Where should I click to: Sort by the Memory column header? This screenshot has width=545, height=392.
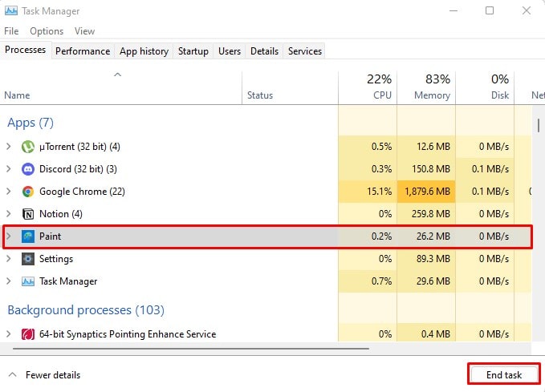426,88
